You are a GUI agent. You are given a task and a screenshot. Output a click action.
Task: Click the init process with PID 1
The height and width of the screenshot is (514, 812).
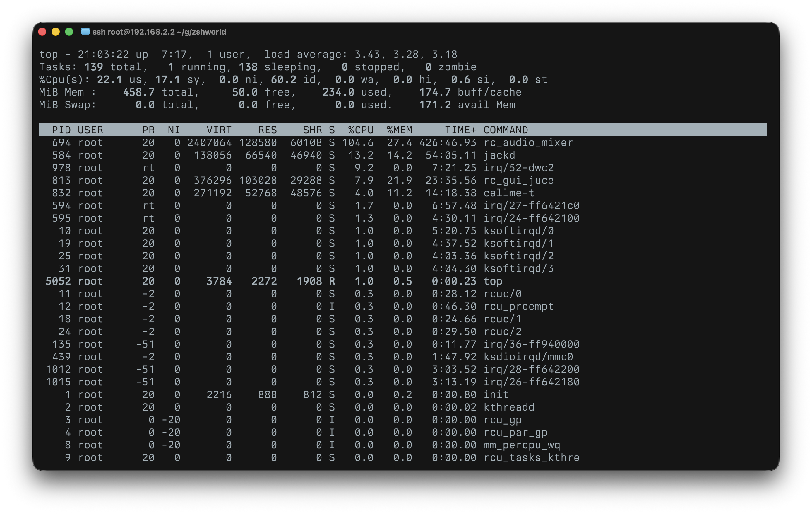(x=496, y=394)
